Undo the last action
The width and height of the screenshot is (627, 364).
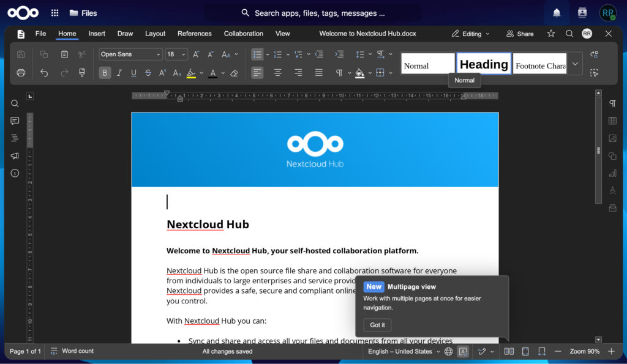44,73
